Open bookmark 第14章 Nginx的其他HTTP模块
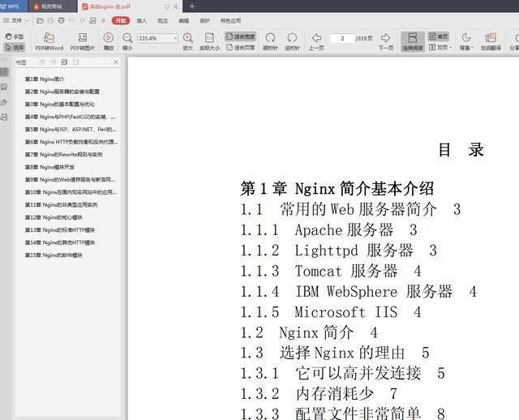 pos(60,242)
